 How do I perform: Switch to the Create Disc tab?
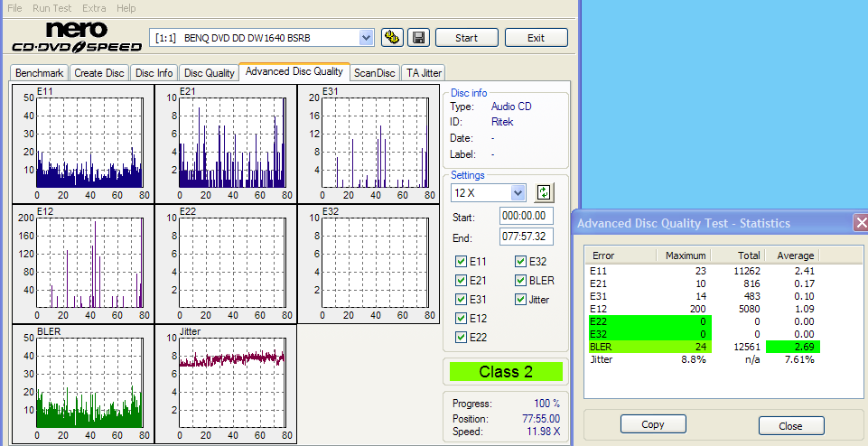(x=99, y=72)
